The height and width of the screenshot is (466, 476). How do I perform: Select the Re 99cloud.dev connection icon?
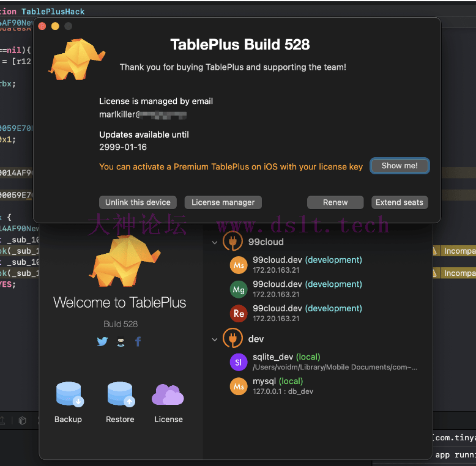click(239, 313)
